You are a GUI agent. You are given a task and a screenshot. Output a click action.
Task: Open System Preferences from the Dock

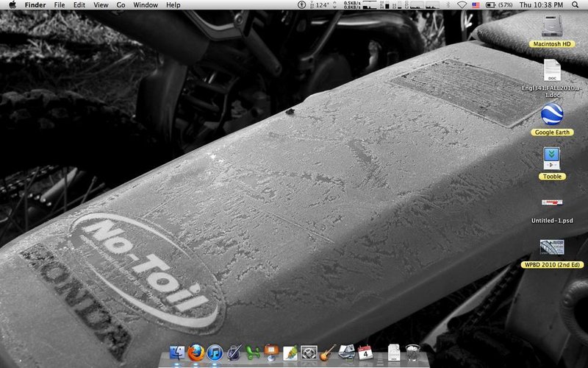(x=309, y=353)
